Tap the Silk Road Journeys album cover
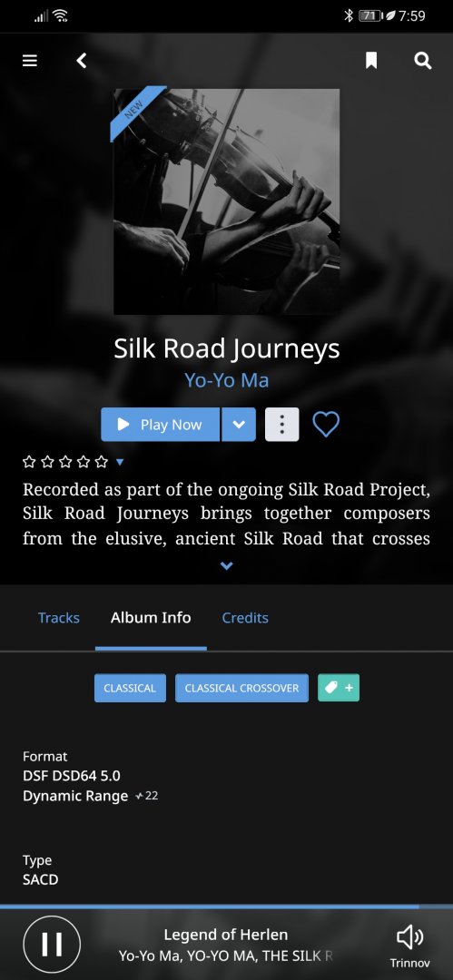453x980 pixels. pyautogui.click(x=227, y=201)
